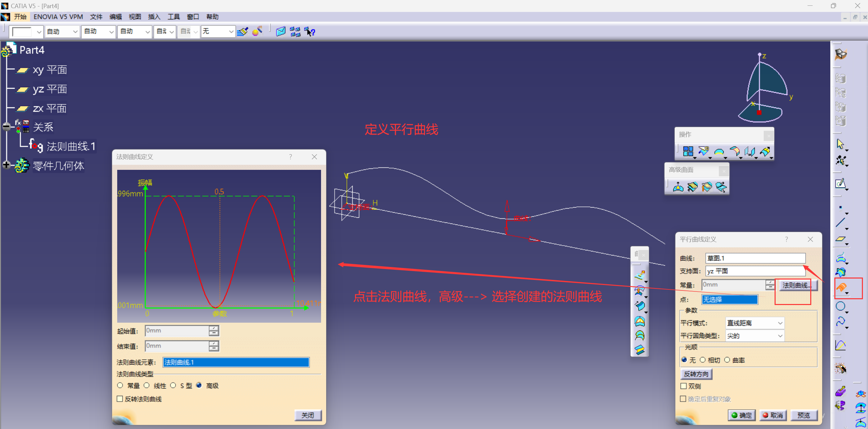Screen dimensions: 868x429
Task: Click the paintbrush format painter icon
Action: pyautogui.click(x=242, y=32)
